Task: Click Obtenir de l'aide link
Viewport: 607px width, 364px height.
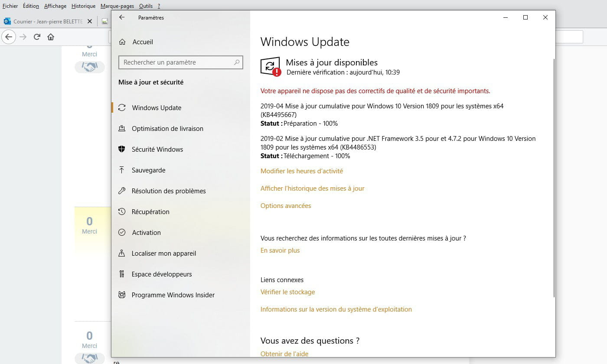Action: click(284, 354)
